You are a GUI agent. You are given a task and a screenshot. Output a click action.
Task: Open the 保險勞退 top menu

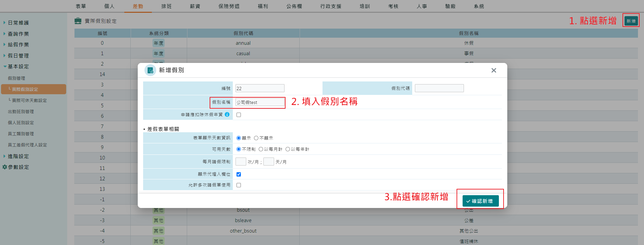[229, 6]
